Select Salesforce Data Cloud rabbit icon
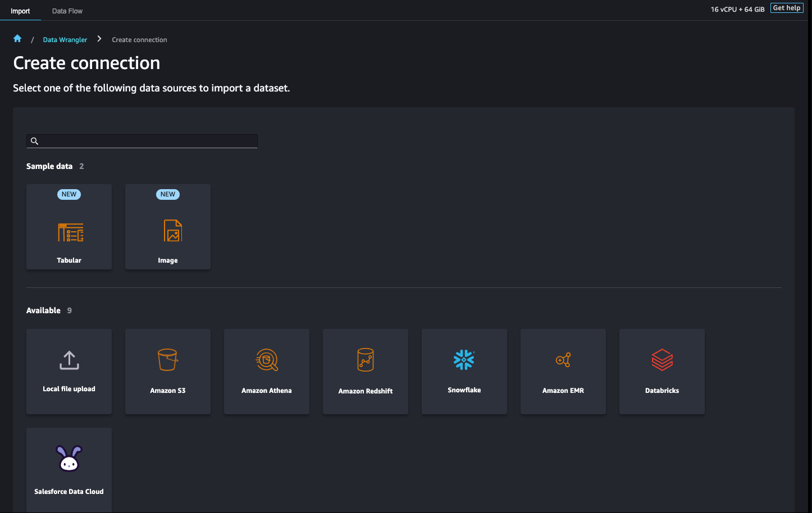The width and height of the screenshot is (812, 513). click(69, 459)
